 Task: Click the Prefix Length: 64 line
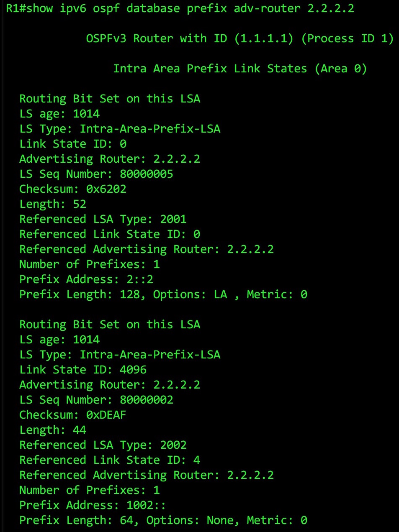pyautogui.click(x=163, y=520)
